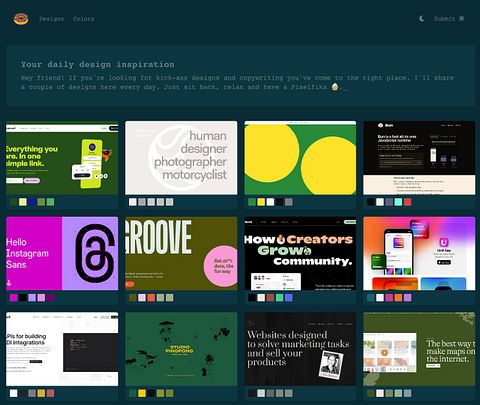Image resolution: width=480 pixels, height=405 pixels.
Task: Open the 'human designer photographer motorcyclist' thumbnail
Action: click(181, 158)
